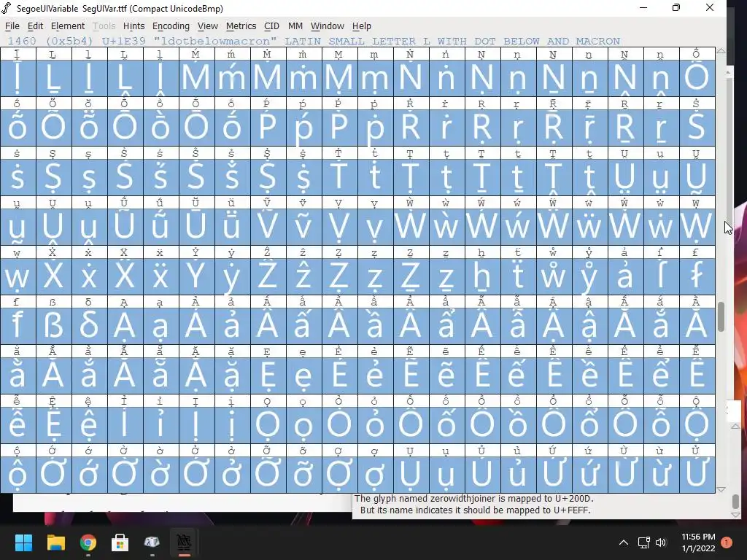Select the capital X with dot above glyph

coord(53,276)
